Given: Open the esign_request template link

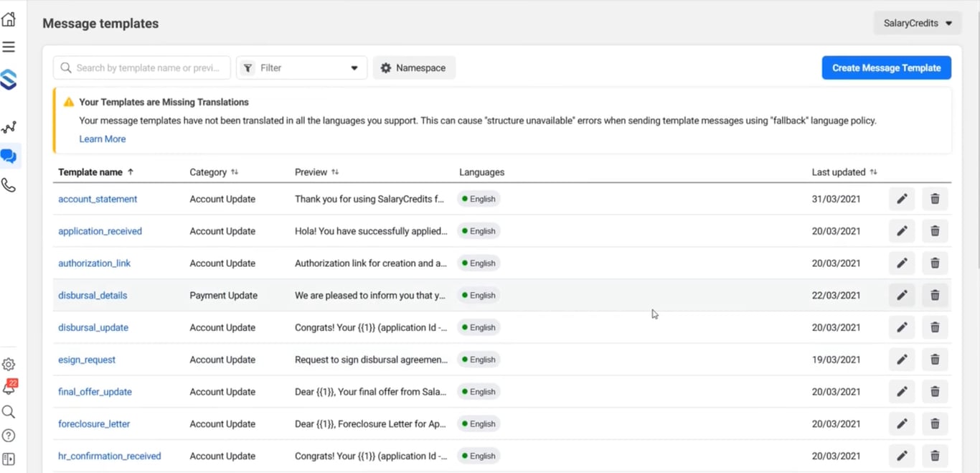Looking at the screenshot, I should (x=87, y=360).
